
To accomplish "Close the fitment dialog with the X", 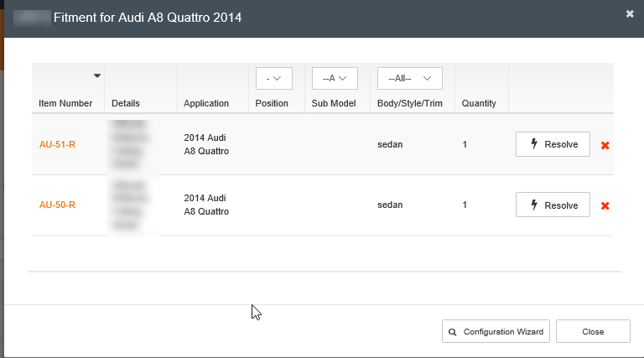I will [x=630, y=14].
